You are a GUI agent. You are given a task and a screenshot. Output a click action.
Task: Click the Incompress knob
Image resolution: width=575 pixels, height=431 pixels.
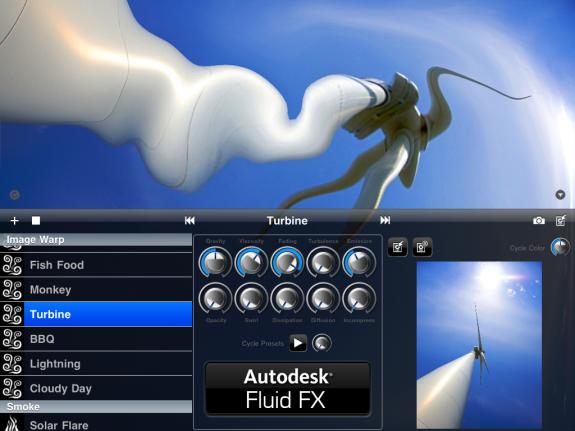click(359, 298)
